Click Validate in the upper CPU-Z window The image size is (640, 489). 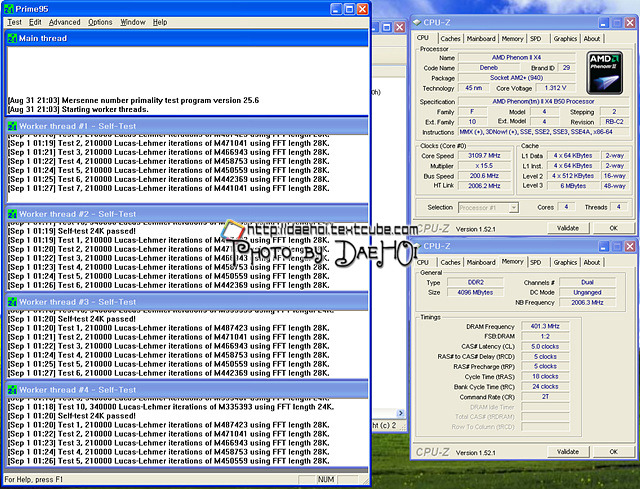coord(568,228)
